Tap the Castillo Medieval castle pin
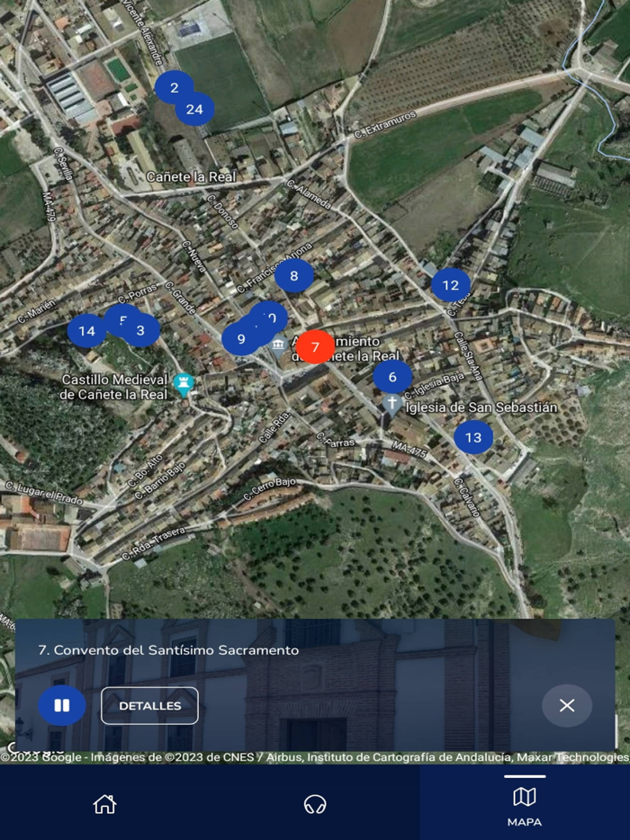630x840 pixels. point(184,386)
